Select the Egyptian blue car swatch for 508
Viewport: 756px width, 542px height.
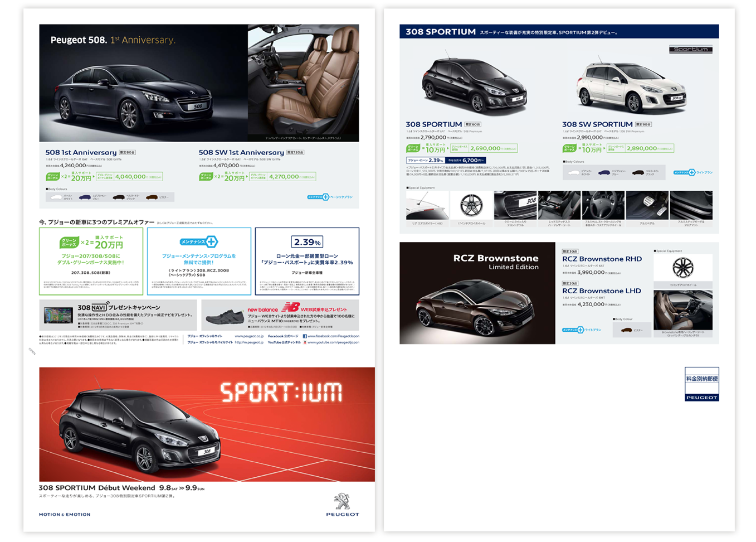[x=85, y=197]
